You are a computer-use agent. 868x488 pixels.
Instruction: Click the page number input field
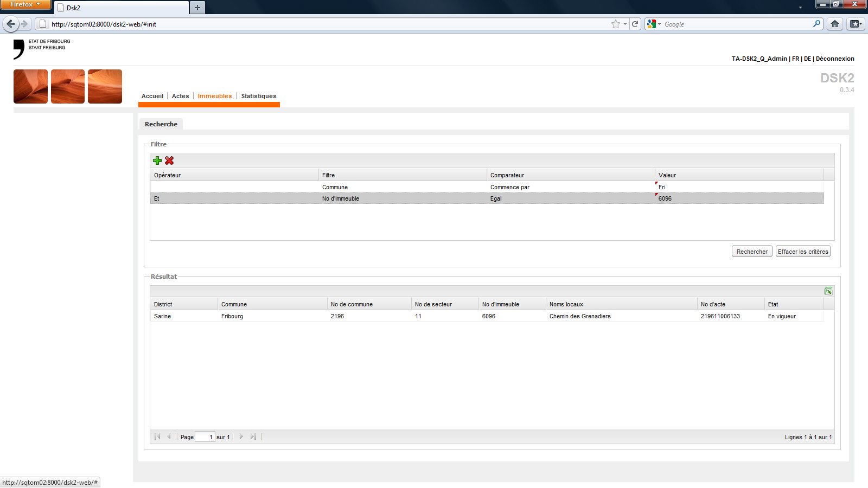205,437
